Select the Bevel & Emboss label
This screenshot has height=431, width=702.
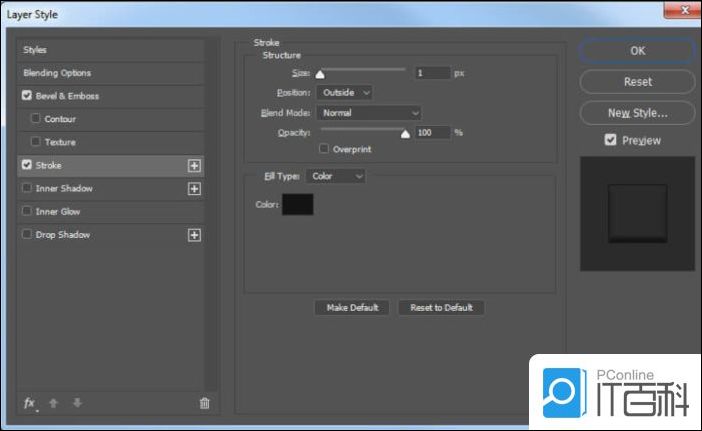tap(67, 96)
